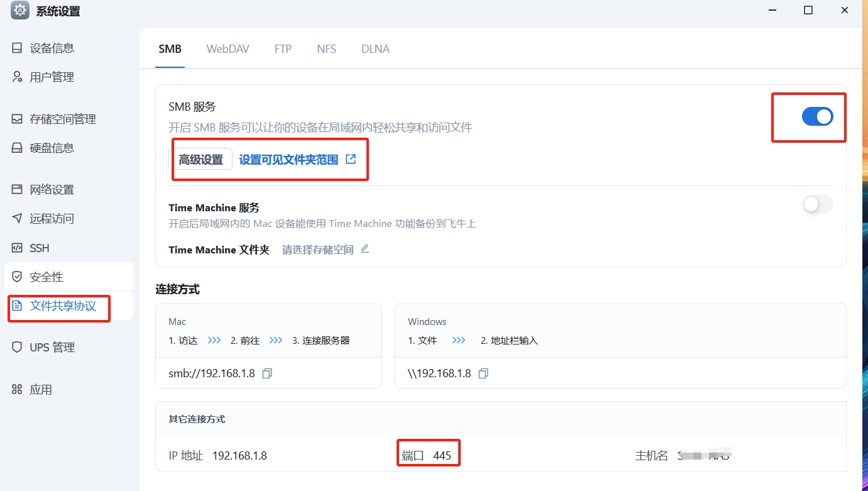The width and height of the screenshot is (868, 491).
Task: Click the Mac step "2. 前往"
Action: pos(245,341)
